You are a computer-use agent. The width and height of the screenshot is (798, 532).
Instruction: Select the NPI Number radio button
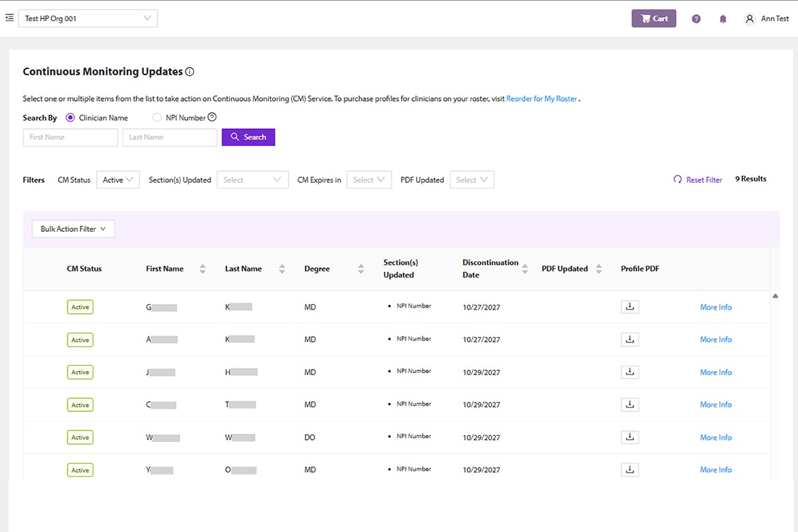pyautogui.click(x=157, y=118)
